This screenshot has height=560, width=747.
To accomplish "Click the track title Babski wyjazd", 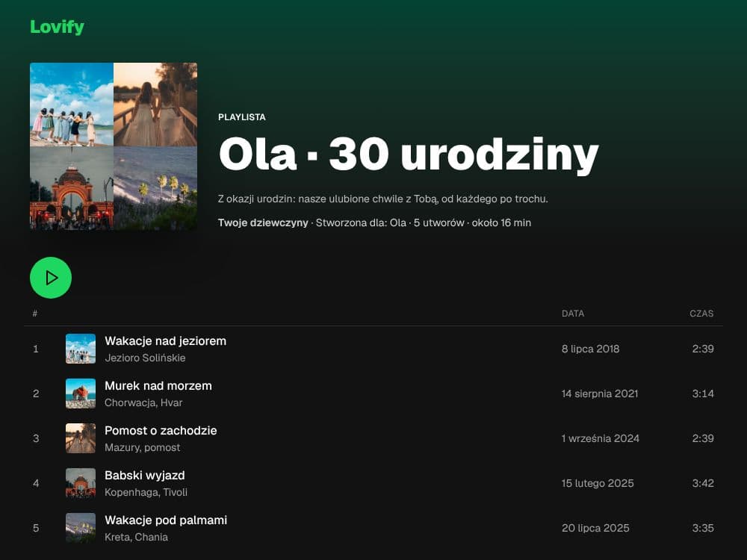I will (145, 475).
